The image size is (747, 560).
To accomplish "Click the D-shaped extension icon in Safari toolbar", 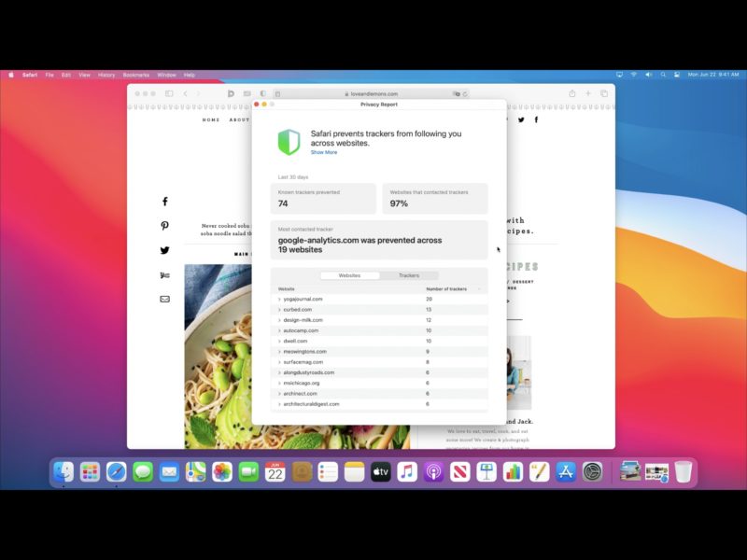I will coord(231,94).
